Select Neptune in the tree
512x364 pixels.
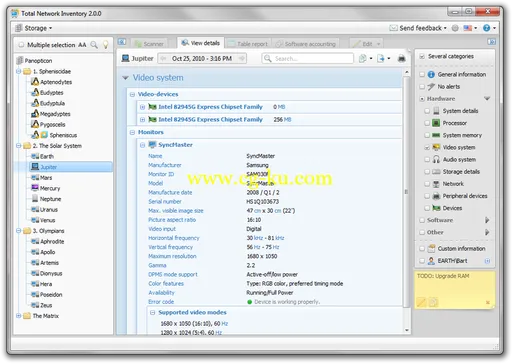pos(50,199)
